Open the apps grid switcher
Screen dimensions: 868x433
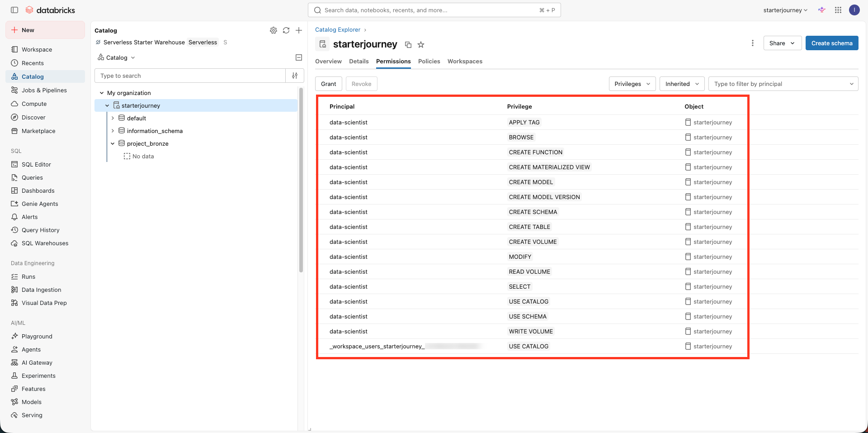[838, 10]
